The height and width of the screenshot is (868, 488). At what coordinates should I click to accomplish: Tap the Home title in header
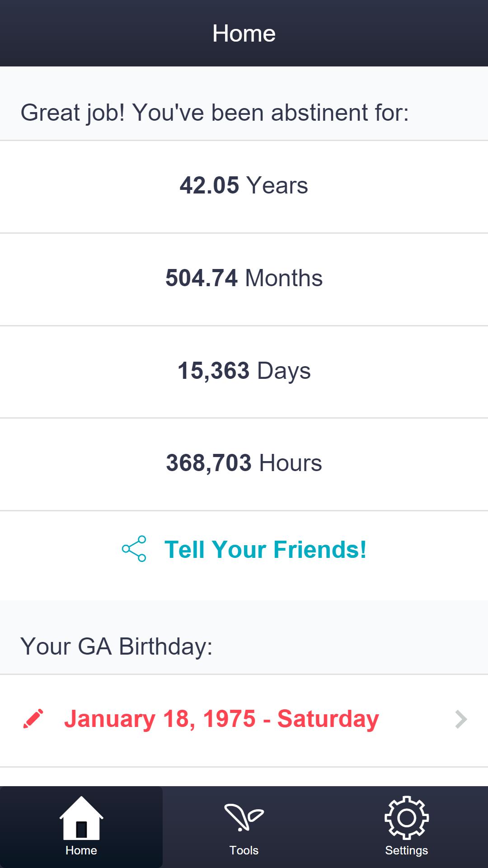[x=244, y=33]
